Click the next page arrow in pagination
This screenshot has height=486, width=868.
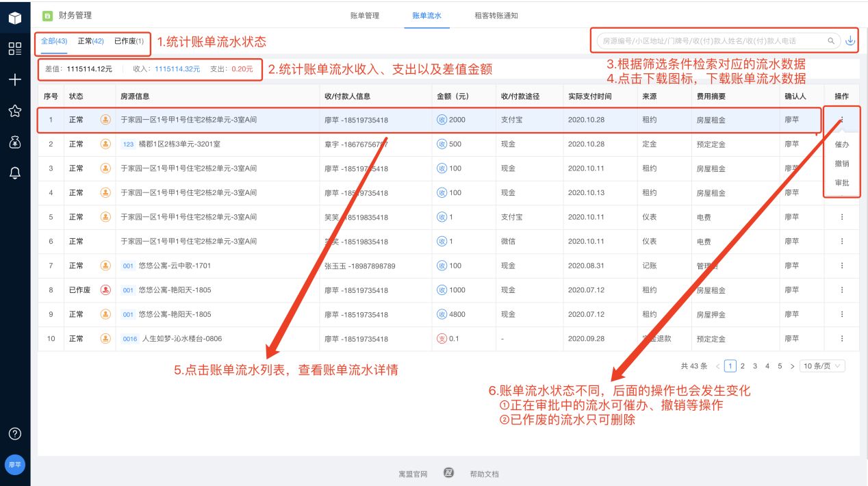tap(792, 366)
